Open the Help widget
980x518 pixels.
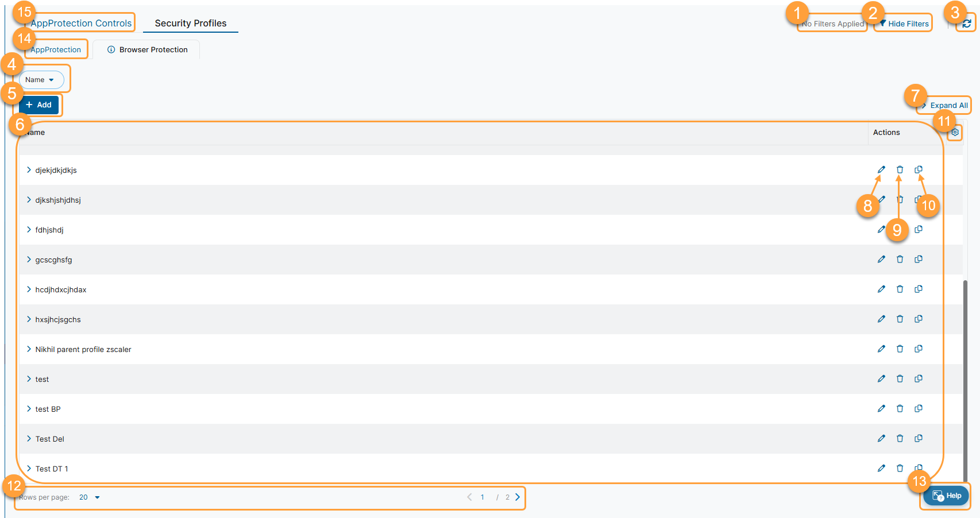[947, 496]
